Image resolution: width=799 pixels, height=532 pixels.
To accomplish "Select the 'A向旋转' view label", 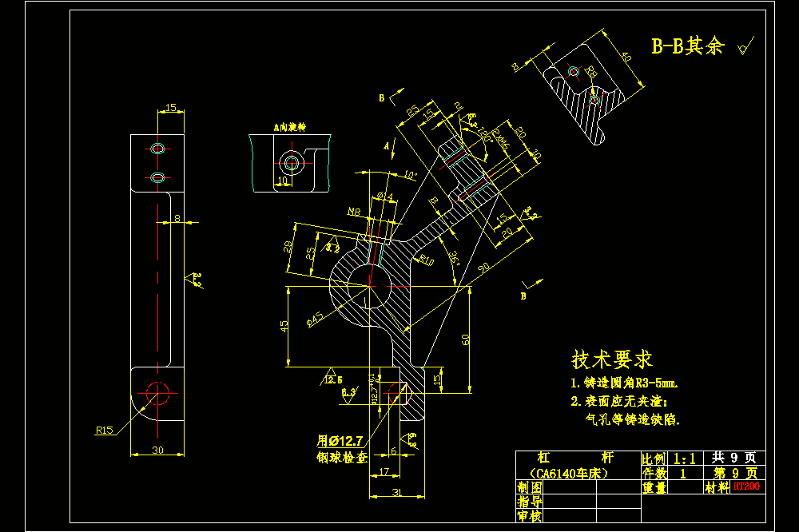I will point(289,127).
